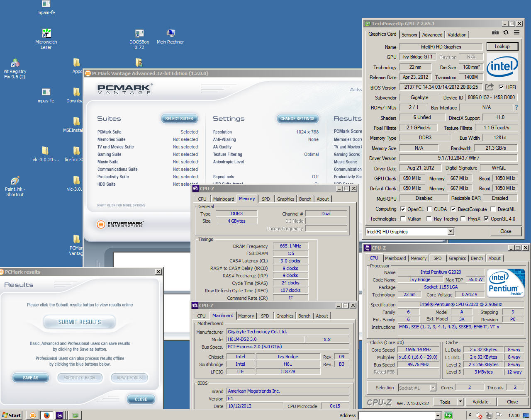
Task: Open the Socket #1 selection dropdown
Action: (433, 388)
